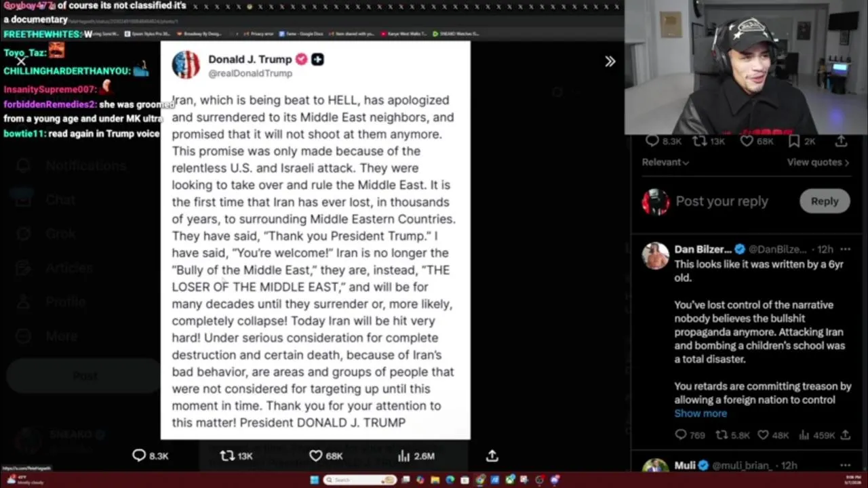Open the Windows Start menu
Image resolution: width=868 pixels, height=488 pixels.
pos(314,480)
